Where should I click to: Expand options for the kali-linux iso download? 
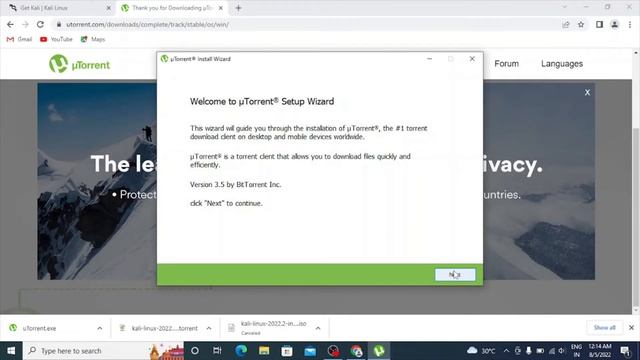318,328
